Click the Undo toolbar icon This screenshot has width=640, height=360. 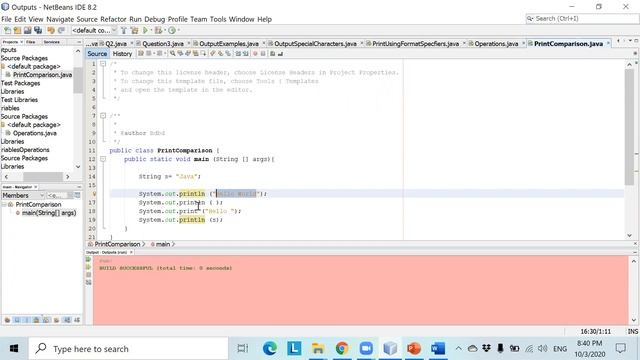pos(51,30)
